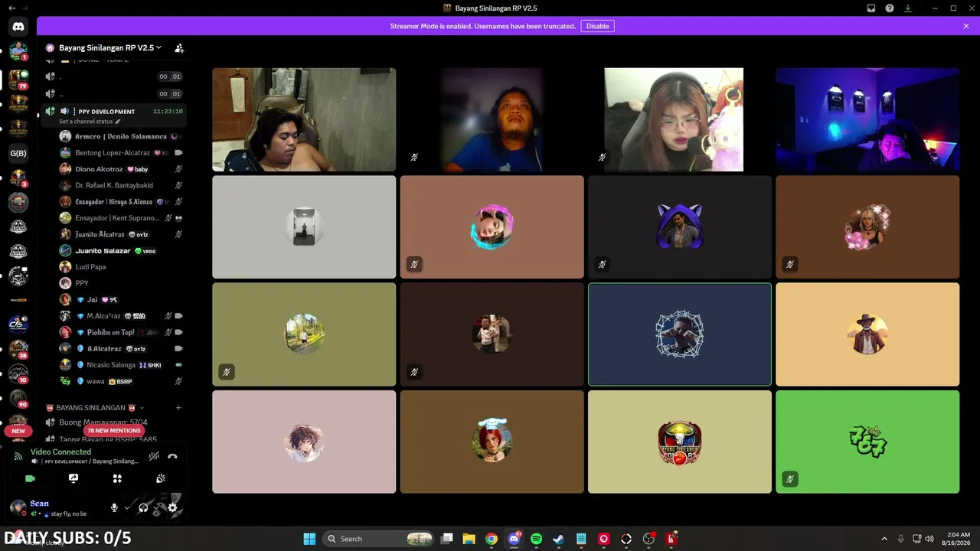980x551 pixels.
Task: Open headphone output options arrow
Action: click(x=156, y=507)
